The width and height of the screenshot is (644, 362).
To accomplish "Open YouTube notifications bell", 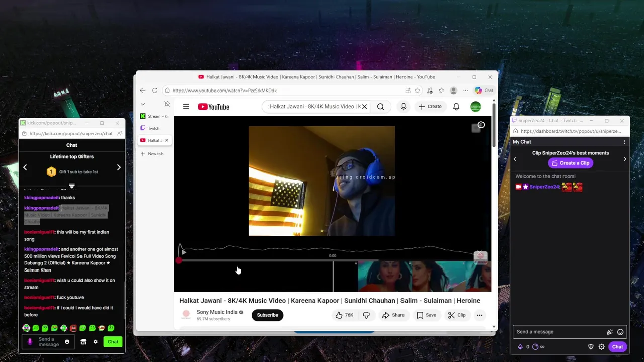I will coord(456,107).
